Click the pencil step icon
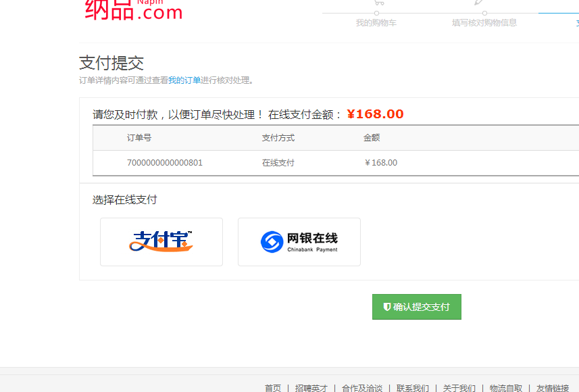 pos(479,2)
